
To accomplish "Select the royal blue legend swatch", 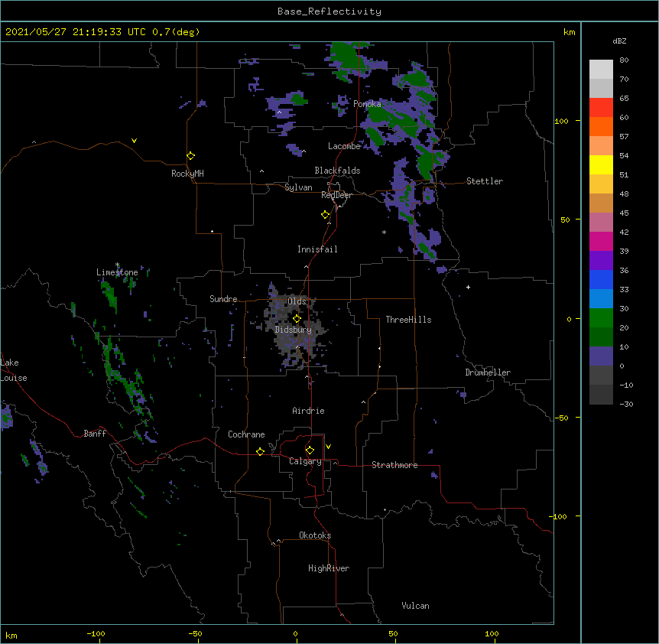I will tap(601, 279).
